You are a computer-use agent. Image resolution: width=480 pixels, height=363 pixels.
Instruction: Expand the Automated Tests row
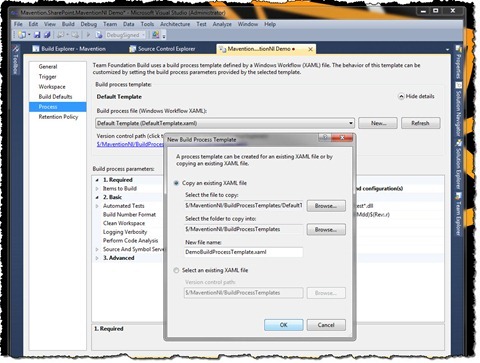click(x=97, y=206)
